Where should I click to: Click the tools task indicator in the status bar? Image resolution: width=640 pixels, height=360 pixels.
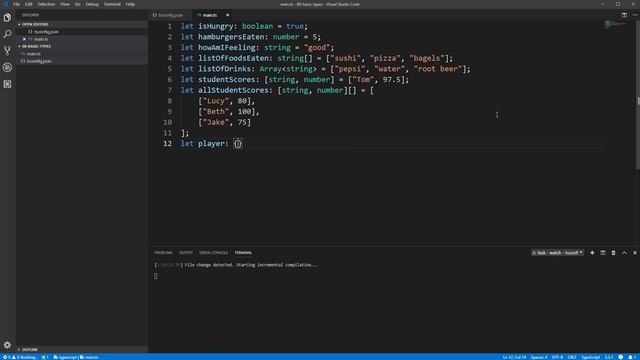coord(45,357)
